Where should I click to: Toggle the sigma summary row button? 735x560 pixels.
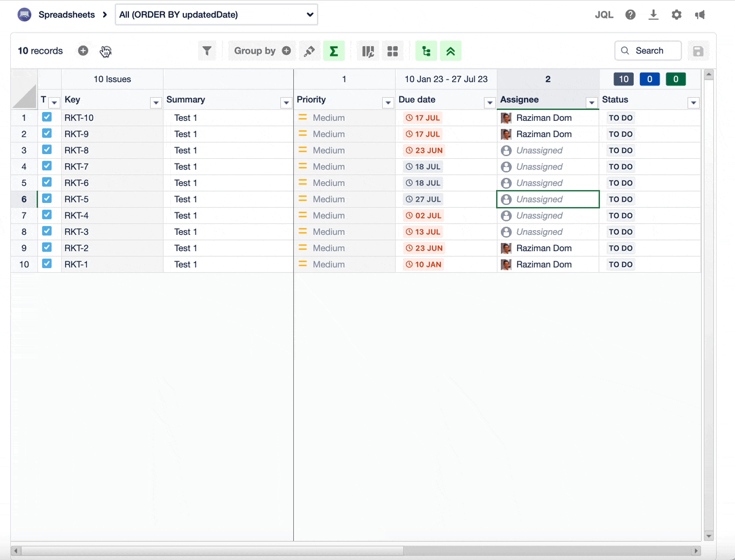pos(333,51)
